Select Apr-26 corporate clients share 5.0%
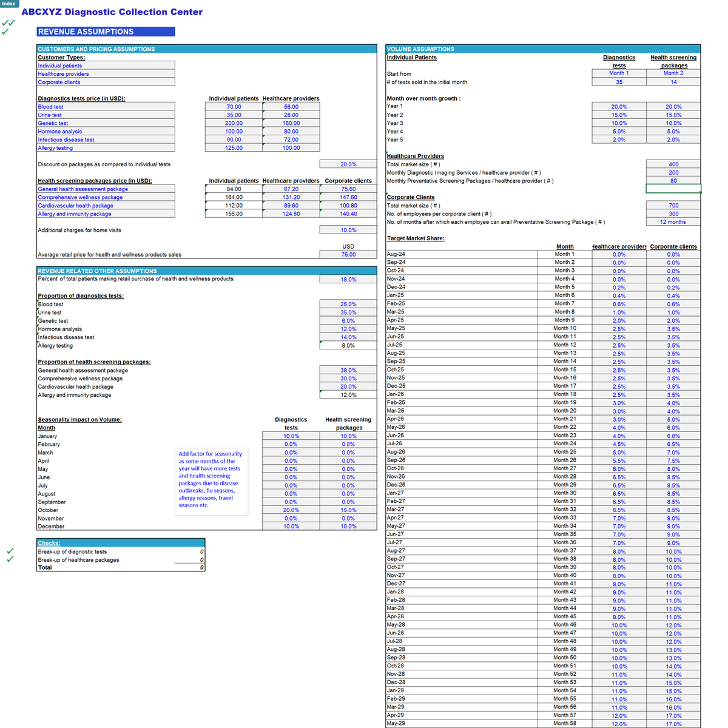 pyautogui.click(x=673, y=419)
